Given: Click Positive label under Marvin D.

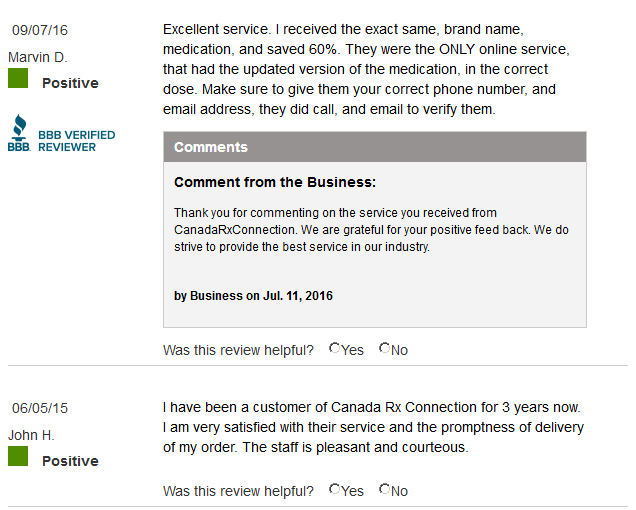Looking at the screenshot, I should (x=71, y=83).
